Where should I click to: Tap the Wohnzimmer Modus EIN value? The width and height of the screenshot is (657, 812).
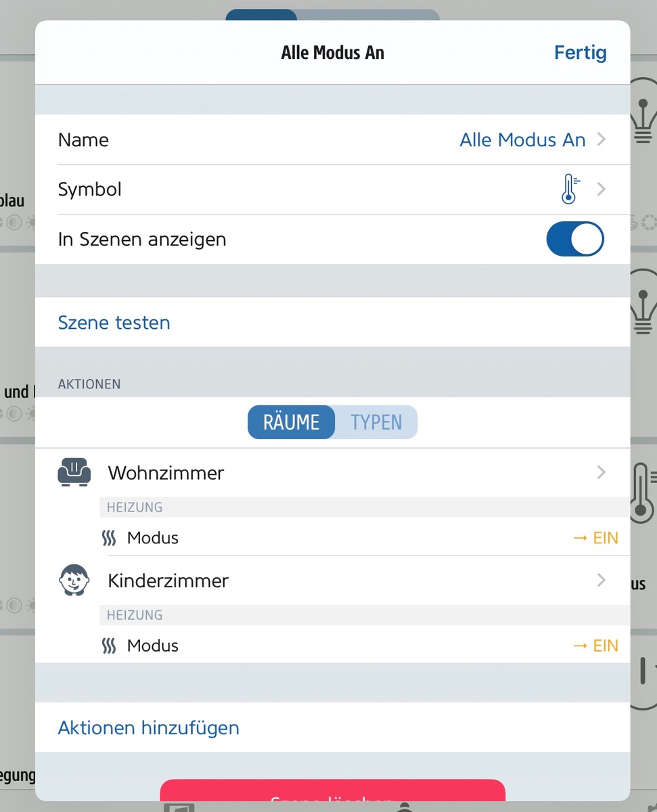pos(595,538)
